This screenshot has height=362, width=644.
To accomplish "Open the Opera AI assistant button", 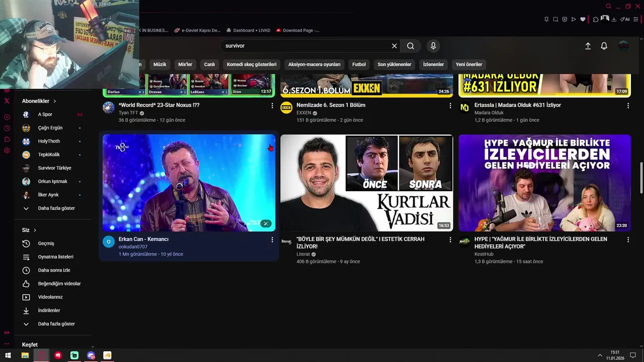I will [x=625, y=19].
